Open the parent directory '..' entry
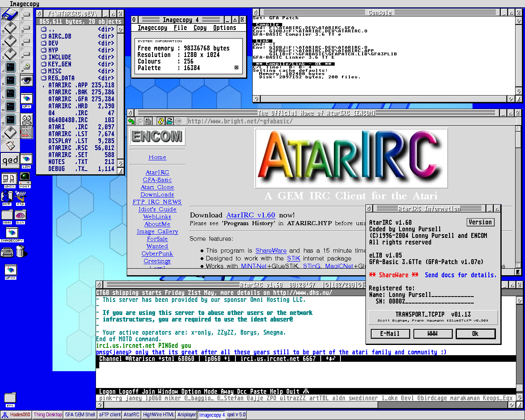Screen dimensions: 525x420 tap(51, 29)
